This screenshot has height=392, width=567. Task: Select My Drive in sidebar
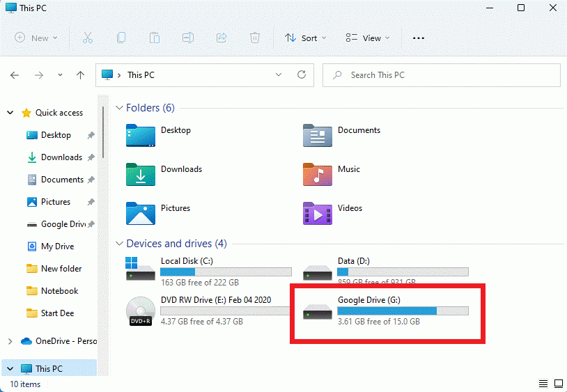click(57, 246)
